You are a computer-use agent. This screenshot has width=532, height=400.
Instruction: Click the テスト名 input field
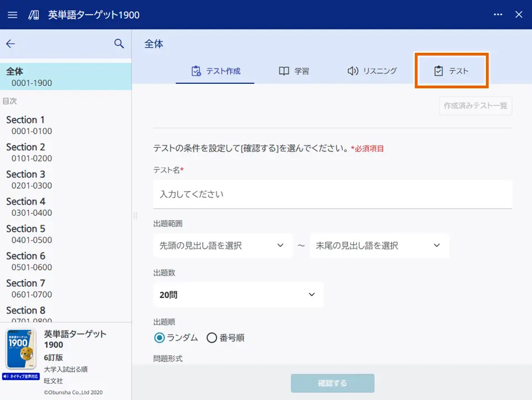coord(332,194)
